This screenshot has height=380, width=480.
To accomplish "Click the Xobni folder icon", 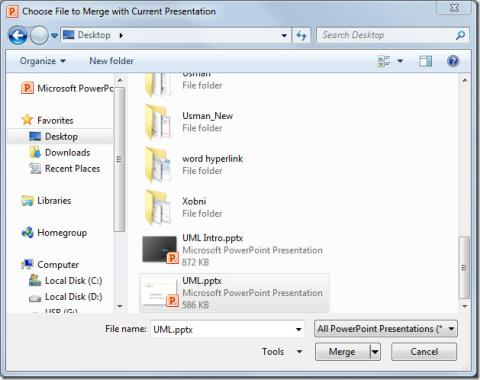I will coord(158,207).
